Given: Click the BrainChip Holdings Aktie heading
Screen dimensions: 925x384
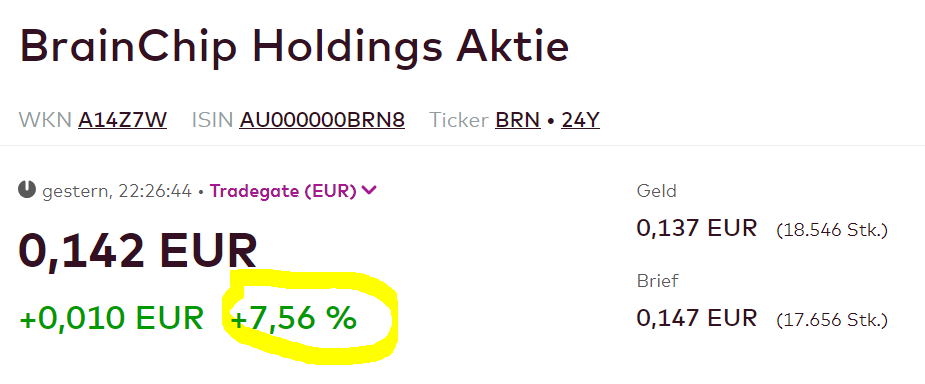Looking at the screenshot, I should 294,47.
